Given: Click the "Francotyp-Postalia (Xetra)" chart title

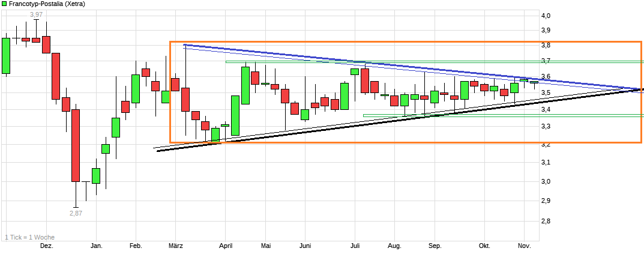Looking at the screenshot, I should (46, 4).
